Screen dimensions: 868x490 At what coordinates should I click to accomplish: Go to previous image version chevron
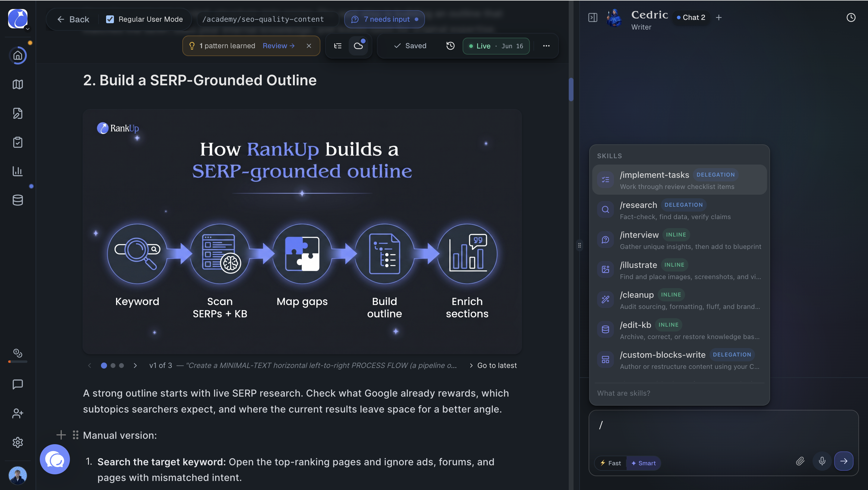point(90,366)
